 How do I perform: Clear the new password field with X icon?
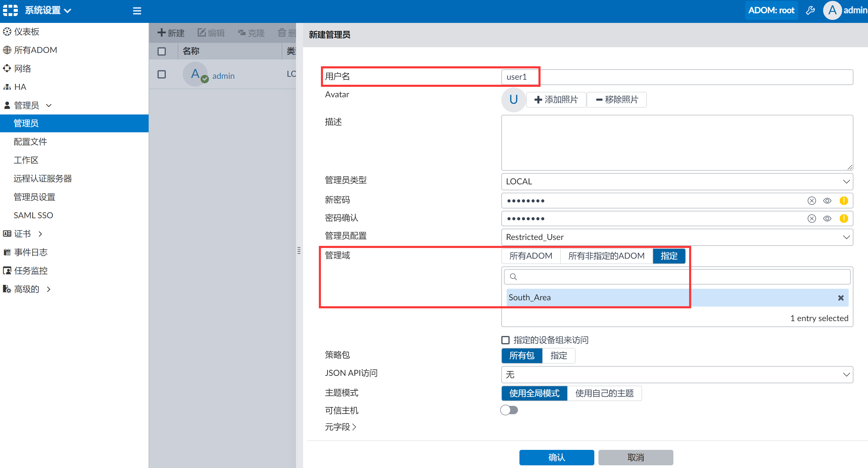coord(811,201)
